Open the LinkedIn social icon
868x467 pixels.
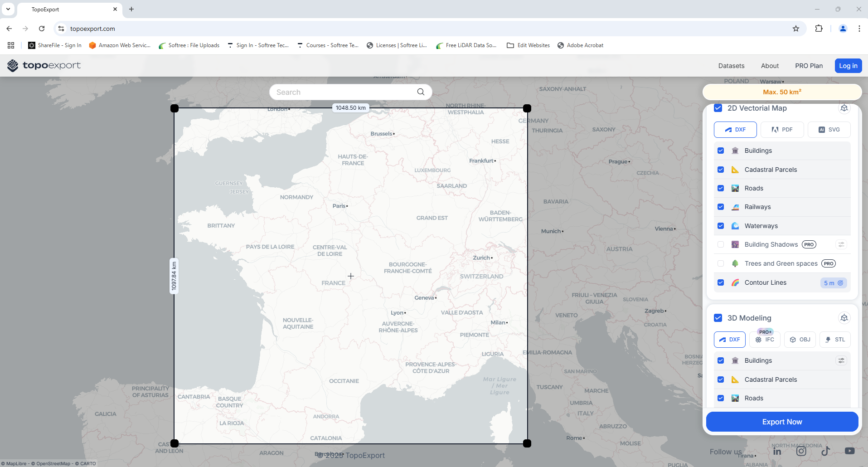pos(777,451)
